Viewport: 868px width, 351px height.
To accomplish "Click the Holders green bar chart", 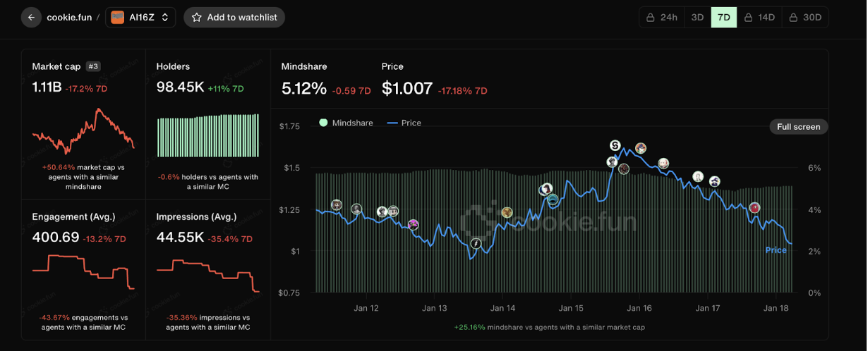I will pos(207,137).
